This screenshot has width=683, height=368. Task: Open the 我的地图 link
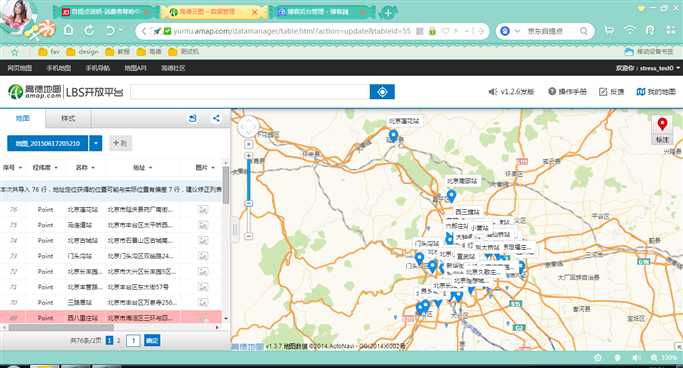tap(656, 91)
